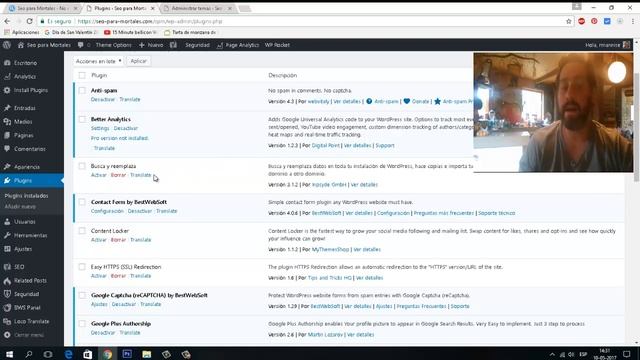Open Google Captcha Ajustes action link

tap(99, 304)
